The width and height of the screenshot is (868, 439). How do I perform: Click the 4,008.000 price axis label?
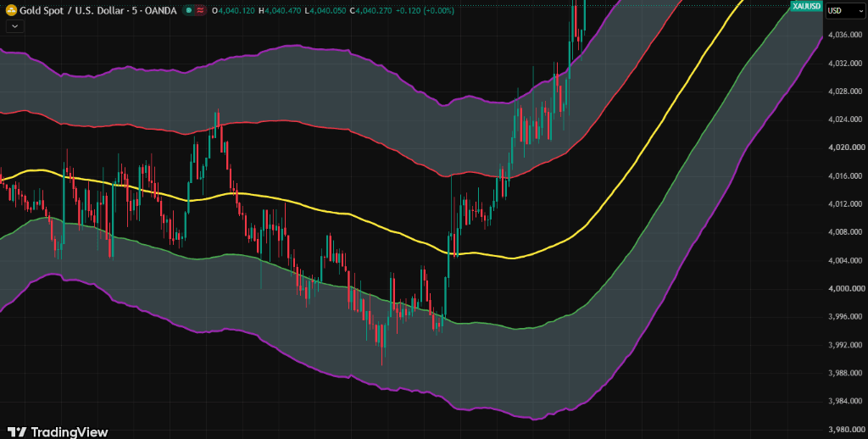click(845, 232)
